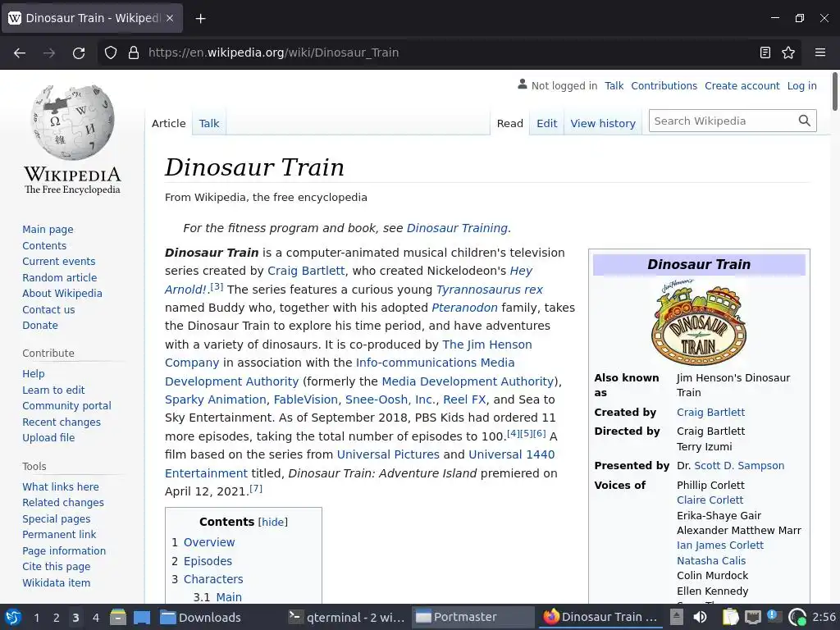840x630 pixels.
Task: Open the user Talk link at top
Action: 614,85
